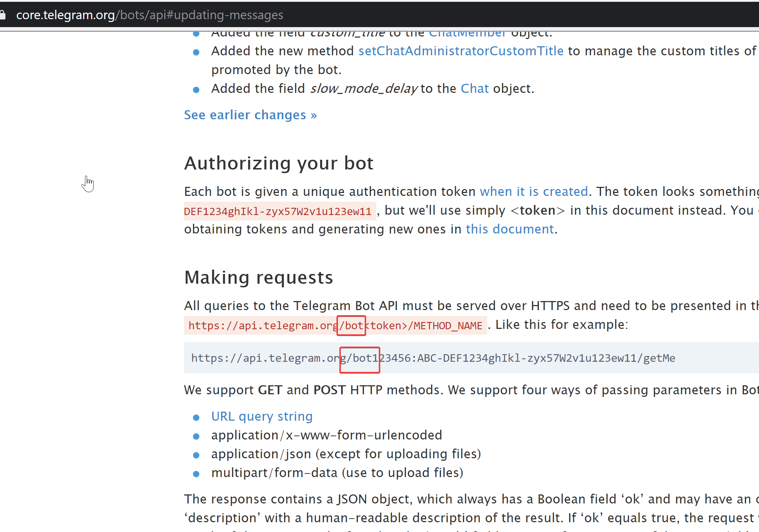Screen dimensions: 759x532
Task: Click the 'Authorizing your bot' heading
Action: [279, 163]
